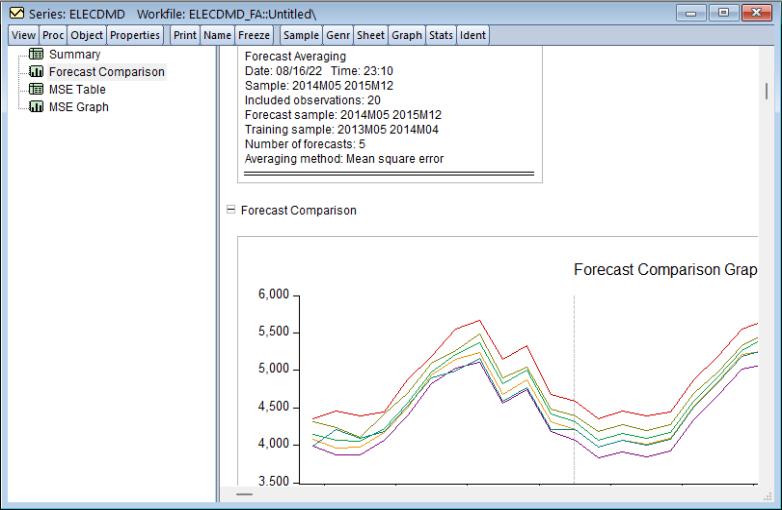The image size is (782, 510).
Task: Click the Forecast Comparison graph icon
Action: [38, 72]
